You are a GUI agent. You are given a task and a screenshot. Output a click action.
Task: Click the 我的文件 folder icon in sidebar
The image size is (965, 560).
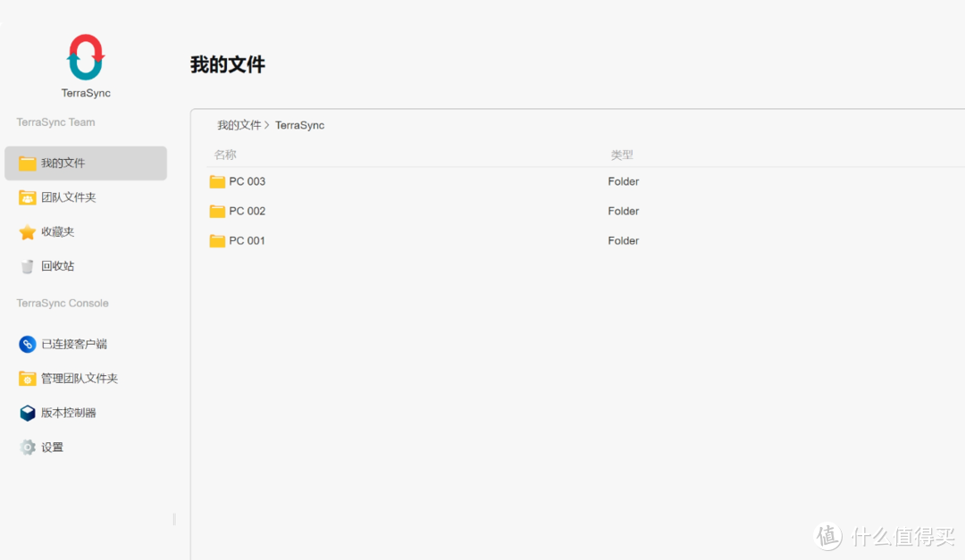click(28, 163)
